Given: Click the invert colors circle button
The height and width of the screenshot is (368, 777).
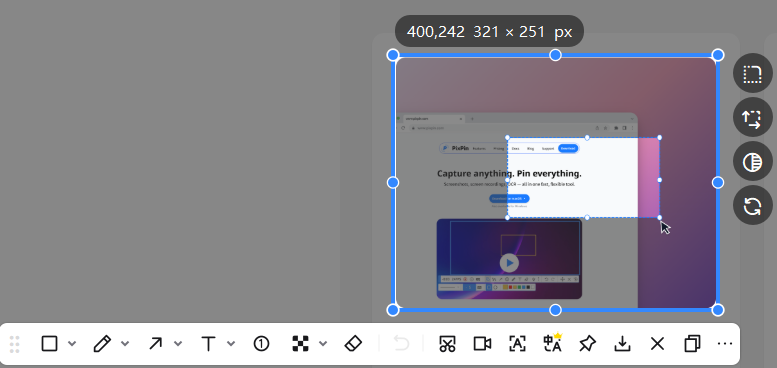Looking at the screenshot, I should (752, 161).
